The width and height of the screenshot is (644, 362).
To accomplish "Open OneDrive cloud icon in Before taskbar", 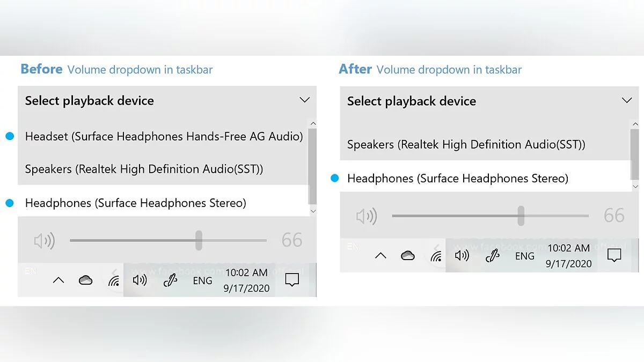I will 85,280.
